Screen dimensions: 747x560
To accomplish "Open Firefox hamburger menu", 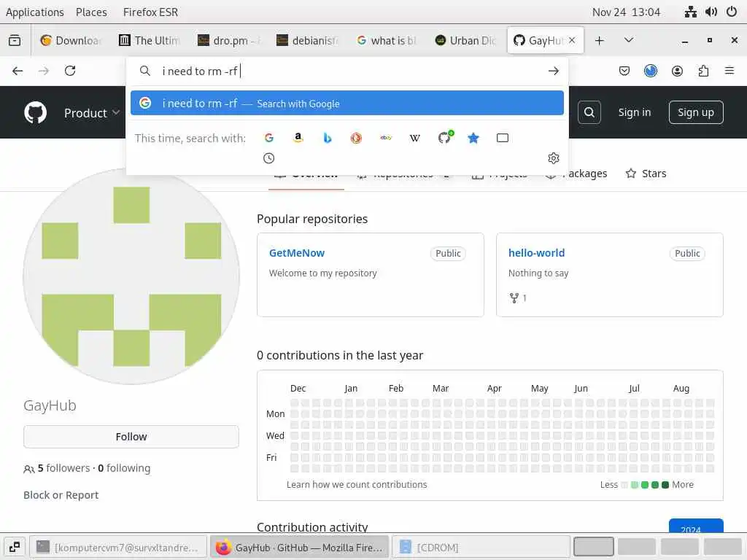I will pos(729,71).
